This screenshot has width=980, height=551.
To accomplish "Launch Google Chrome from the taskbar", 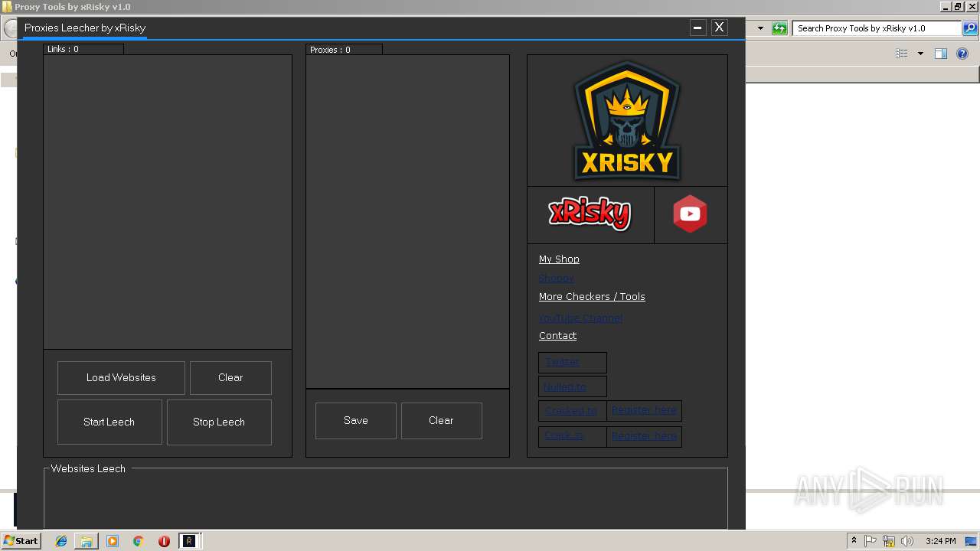I will pos(139,541).
